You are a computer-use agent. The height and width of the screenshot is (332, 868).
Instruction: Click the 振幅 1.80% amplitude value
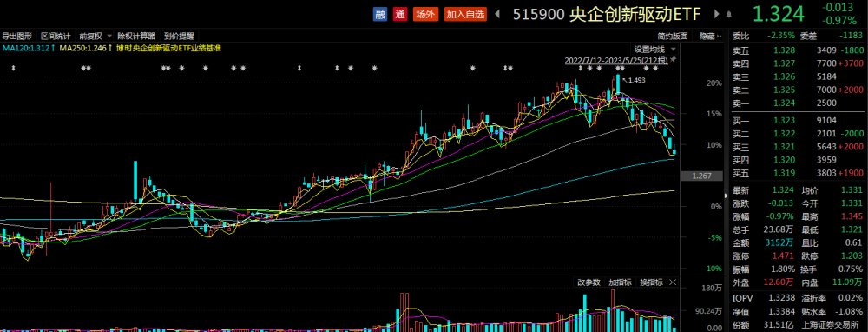click(782, 270)
